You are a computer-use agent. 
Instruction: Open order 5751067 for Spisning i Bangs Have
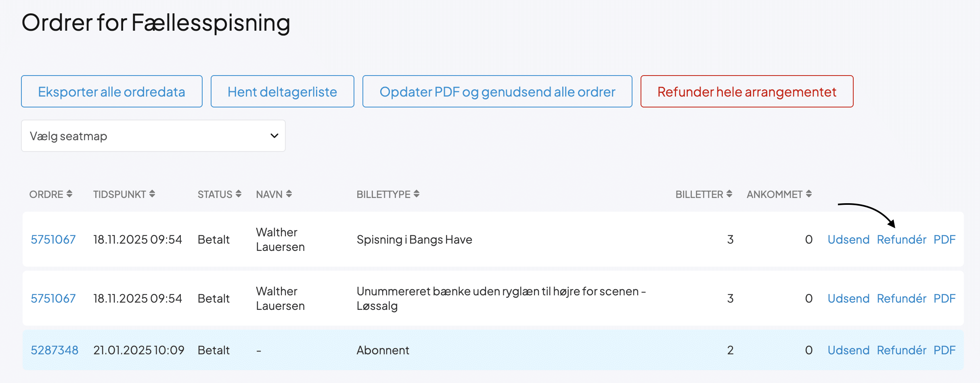[x=53, y=240]
